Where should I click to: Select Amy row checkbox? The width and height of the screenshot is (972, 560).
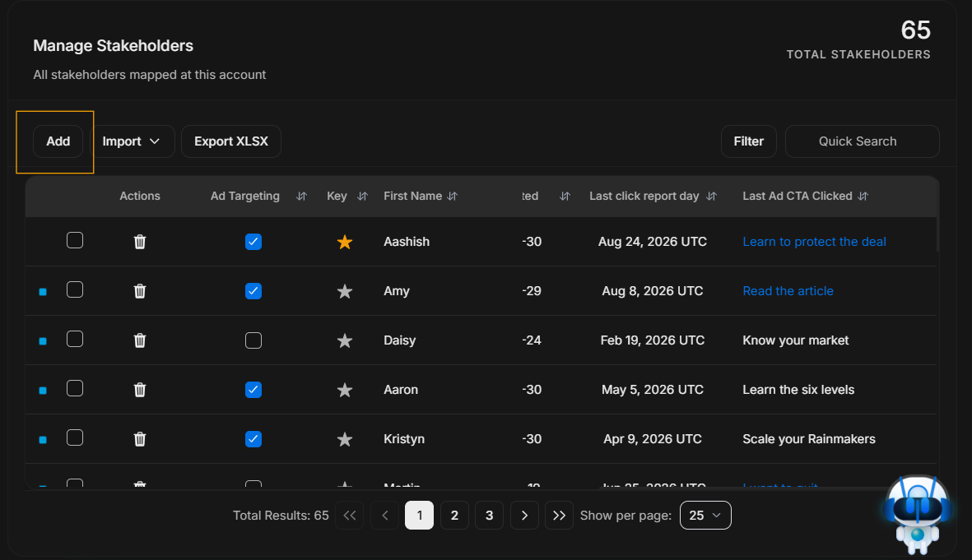(75, 289)
